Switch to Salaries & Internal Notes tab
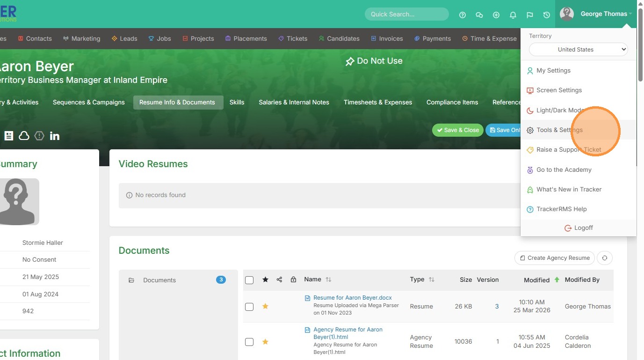Screen dimensions: 644x360 [294, 103]
